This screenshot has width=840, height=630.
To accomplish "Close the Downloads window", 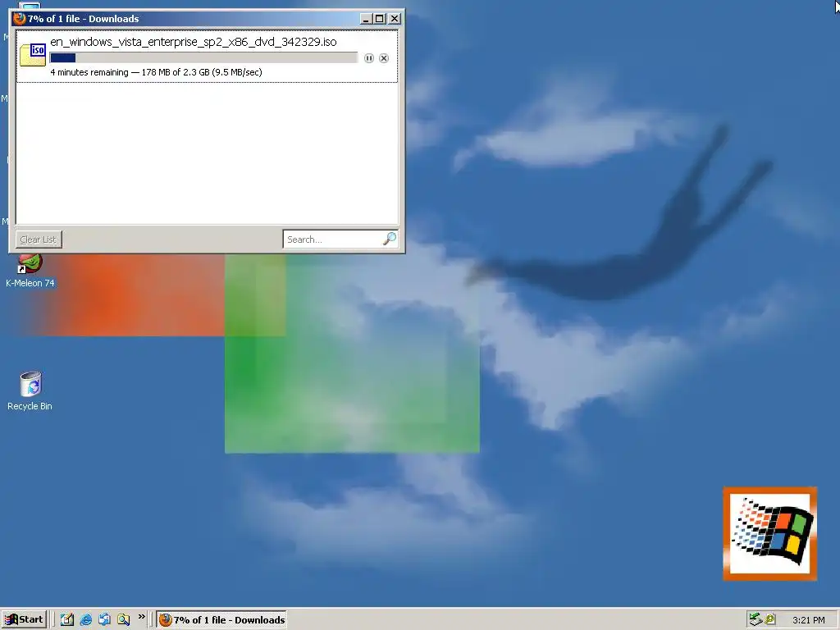I will click(x=395, y=19).
